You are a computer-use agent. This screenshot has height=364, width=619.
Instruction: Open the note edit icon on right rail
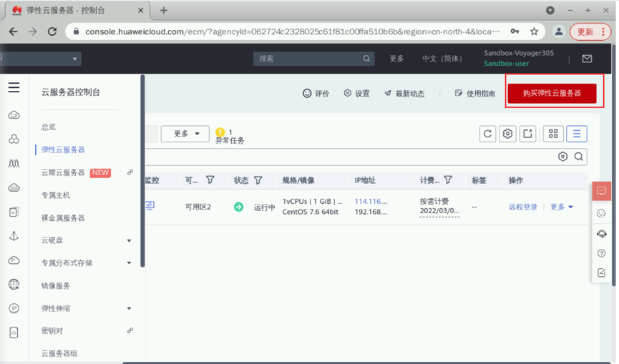(601, 272)
